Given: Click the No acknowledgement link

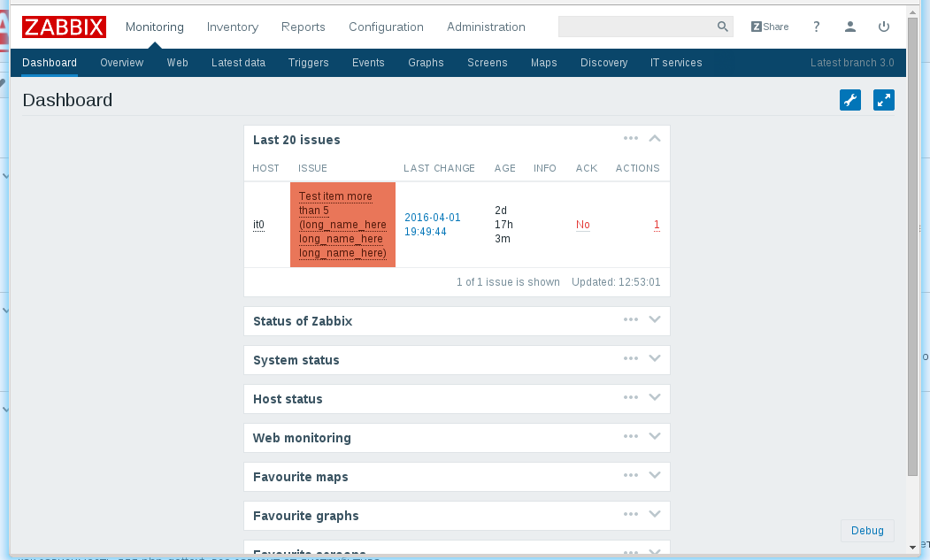Looking at the screenshot, I should coord(583,224).
